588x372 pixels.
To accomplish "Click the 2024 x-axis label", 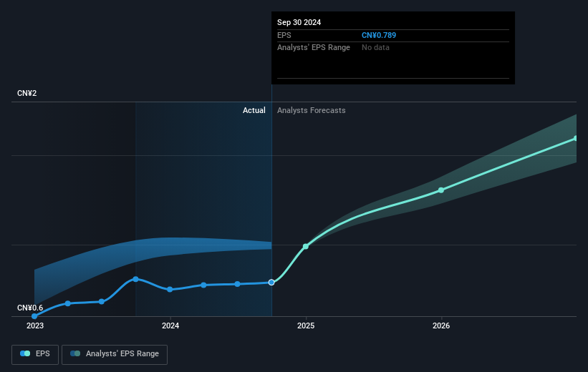I will (x=170, y=326).
